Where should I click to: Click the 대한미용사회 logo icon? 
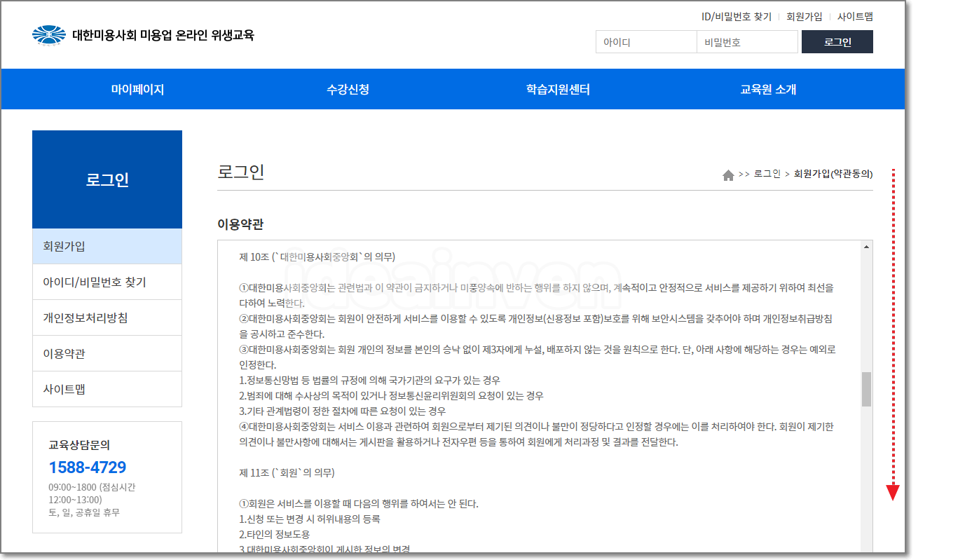click(48, 32)
